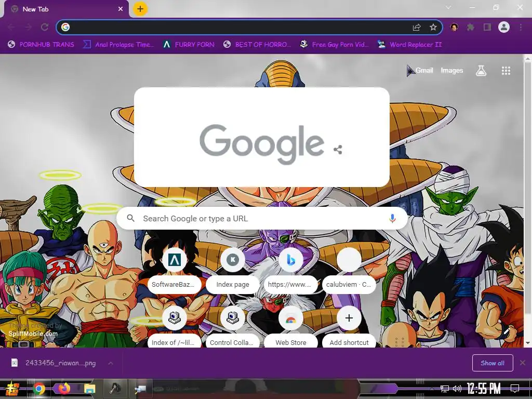532x399 pixels.
Task: Expand the download item options chevron
Action: click(111, 363)
